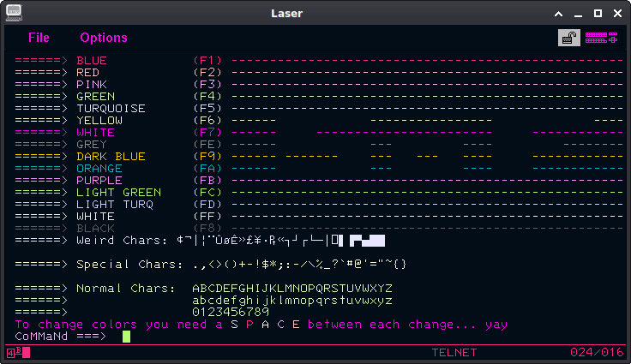Show the on-screen keypad icon
Screen dimensions: 631x364
point(601,38)
